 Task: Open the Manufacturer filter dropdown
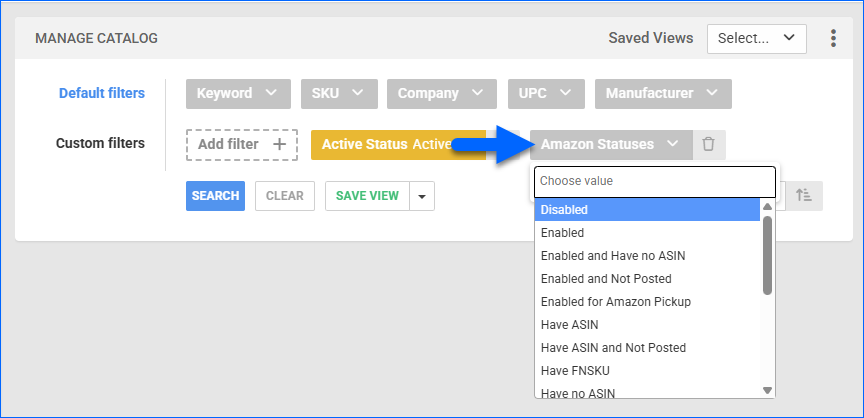coord(662,93)
